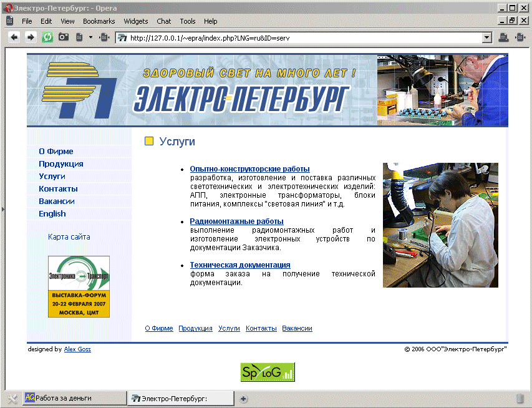Open О Фирме in sidebar menu
The width and height of the screenshot is (532, 408).
(56, 152)
